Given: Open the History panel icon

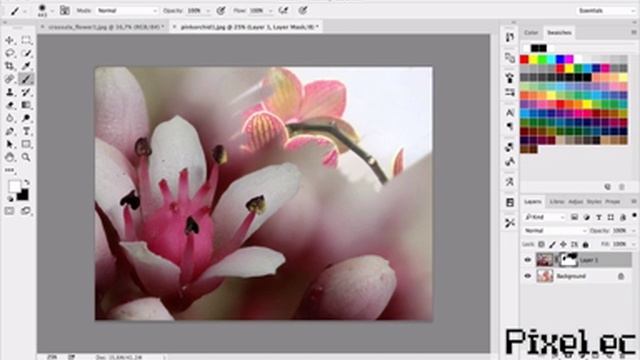Looking at the screenshot, I should tap(510, 37).
